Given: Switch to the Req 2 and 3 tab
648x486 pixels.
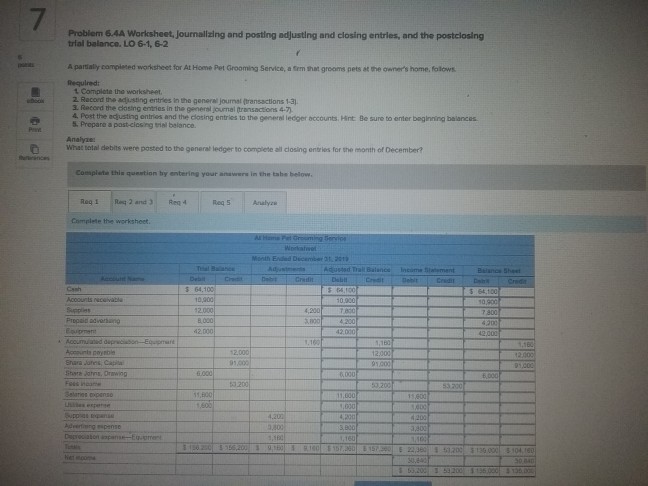Looking at the screenshot, I should coord(133,202).
